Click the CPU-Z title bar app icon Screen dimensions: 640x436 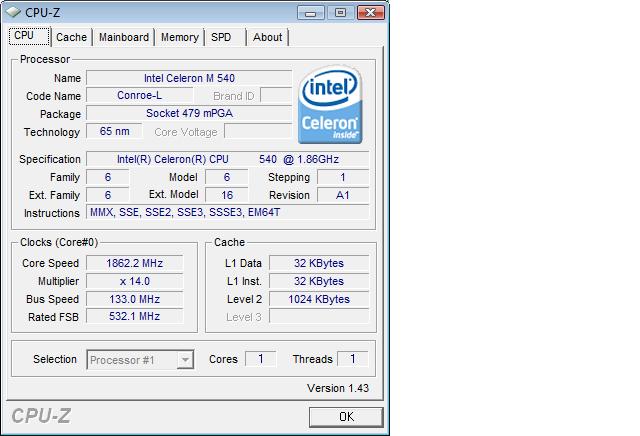14,12
